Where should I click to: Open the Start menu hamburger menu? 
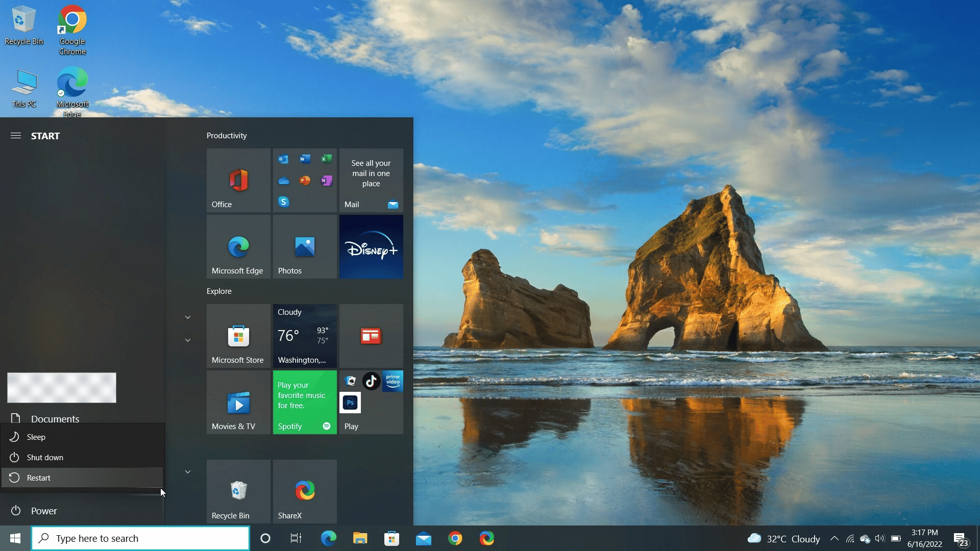(15, 135)
